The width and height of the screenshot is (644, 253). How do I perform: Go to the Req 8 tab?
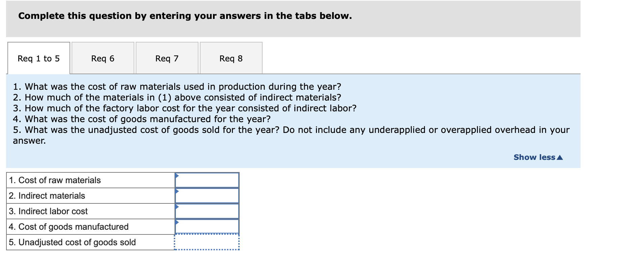pyautogui.click(x=231, y=58)
